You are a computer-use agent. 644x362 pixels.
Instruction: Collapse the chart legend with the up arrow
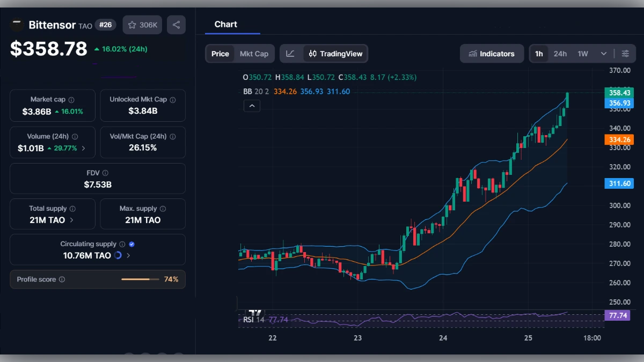[252, 106]
